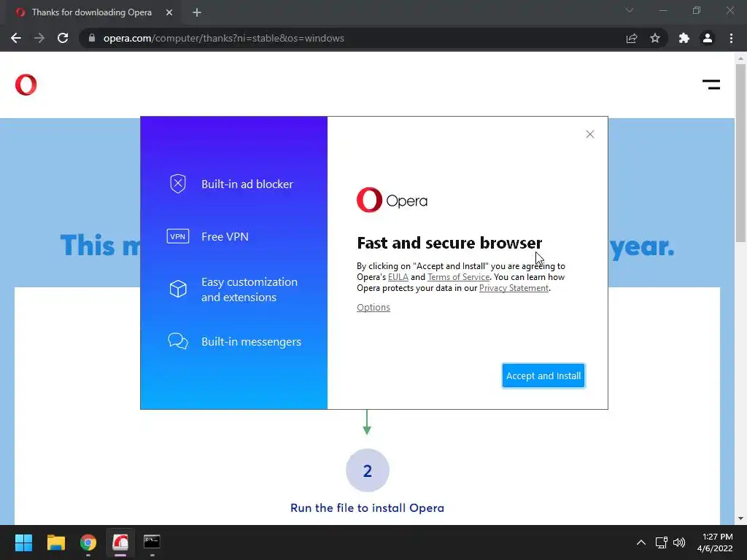The width and height of the screenshot is (747, 560).
Task: Click the scrollbar down arrow
Action: (740, 518)
